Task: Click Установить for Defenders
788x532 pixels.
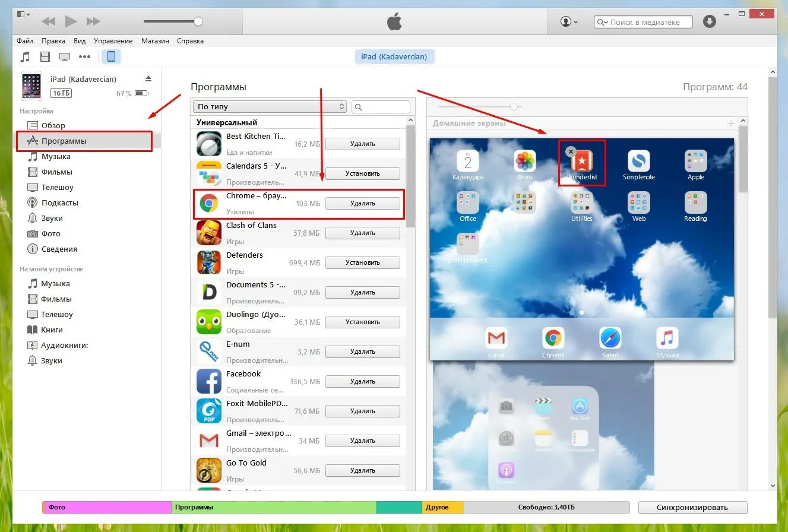Action: click(363, 262)
